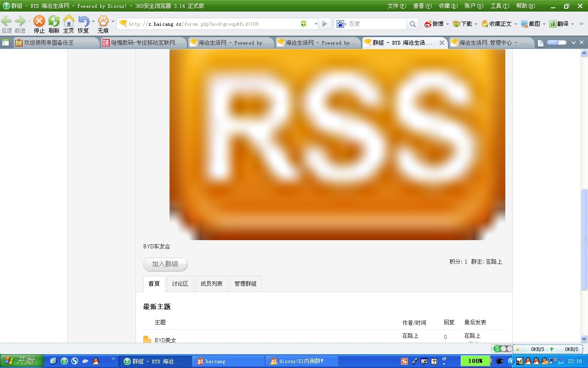This screenshot has height=368, width=588.
Task: Click the scrollbar up arrow
Action: pos(584,53)
